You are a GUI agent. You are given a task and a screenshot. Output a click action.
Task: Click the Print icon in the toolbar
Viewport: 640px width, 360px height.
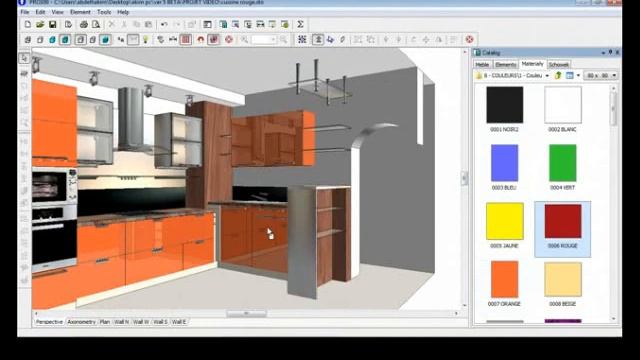(x=84, y=24)
